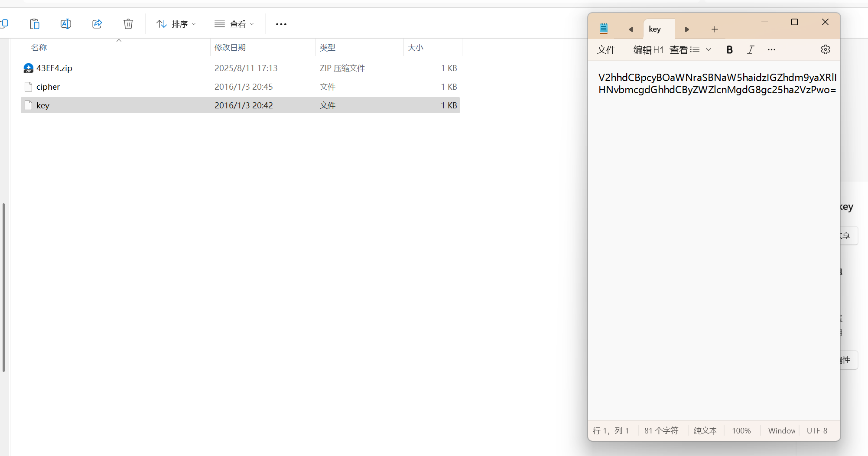Image resolution: width=868 pixels, height=456 pixels.
Task: Click the Share icon in Explorer toolbar
Action: pyautogui.click(x=97, y=24)
